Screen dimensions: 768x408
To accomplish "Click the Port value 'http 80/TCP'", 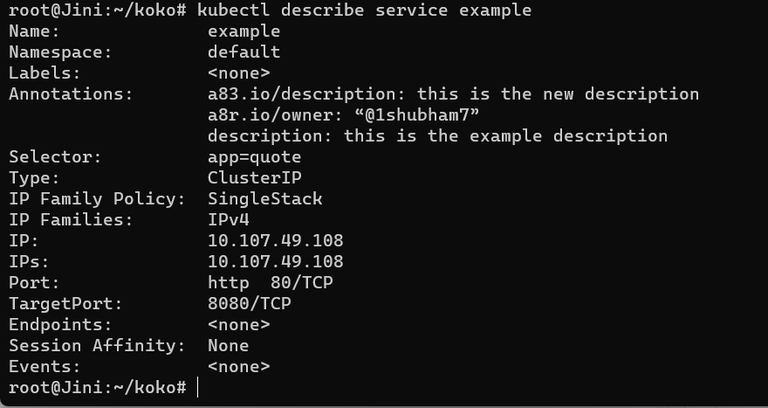I will click(x=270, y=283).
